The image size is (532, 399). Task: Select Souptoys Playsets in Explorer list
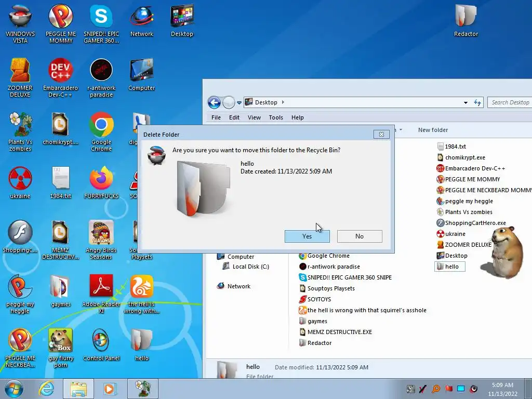(326, 288)
